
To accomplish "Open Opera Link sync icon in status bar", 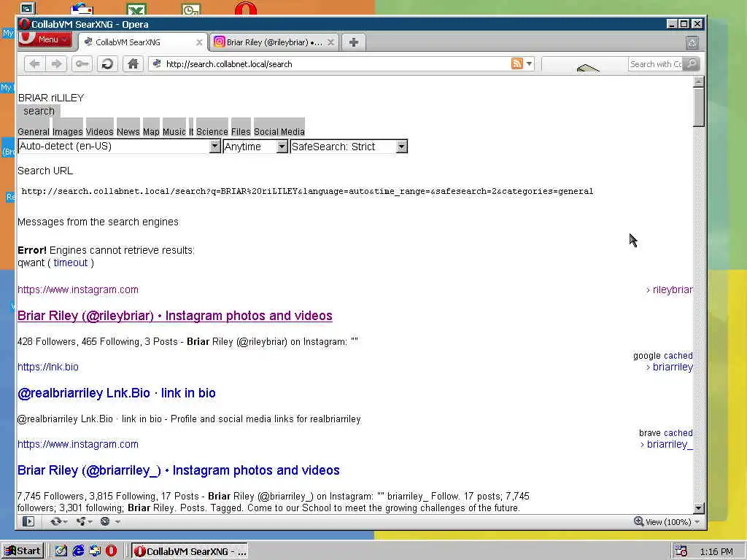I will pyautogui.click(x=58, y=521).
